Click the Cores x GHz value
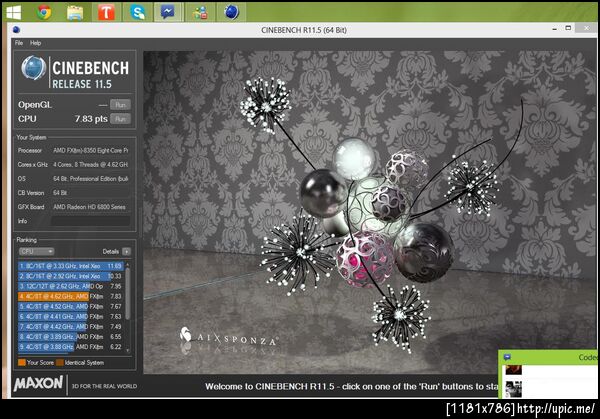This screenshot has width=600, height=419. click(x=91, y=165)
